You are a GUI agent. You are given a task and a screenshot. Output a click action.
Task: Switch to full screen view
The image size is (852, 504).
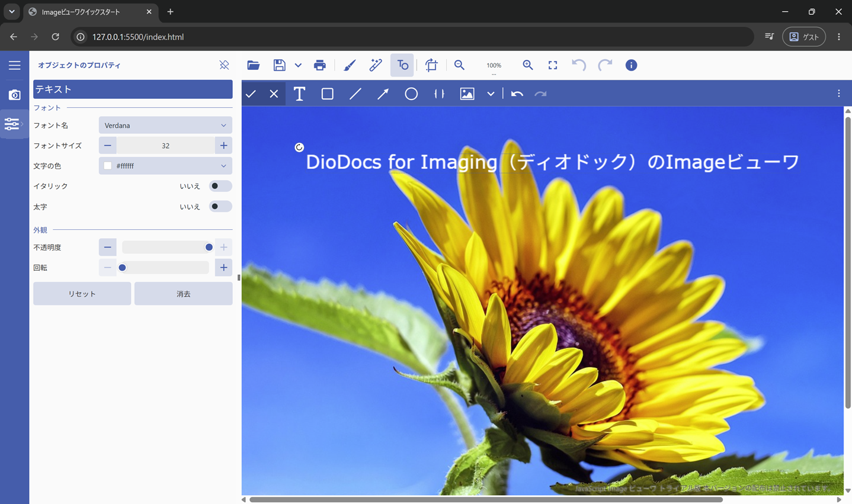click(553, 65)
